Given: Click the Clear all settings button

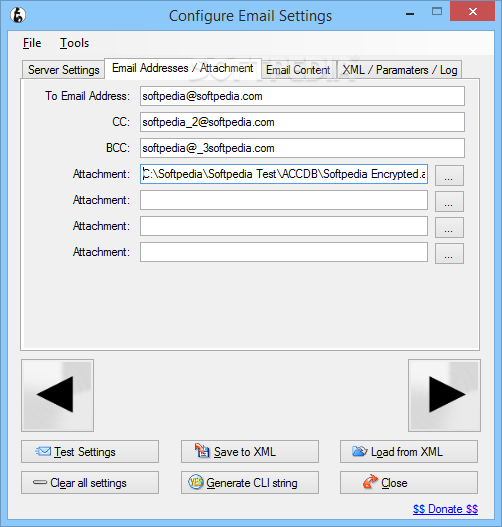Looking at the screenshot, I should click(x=90, y=483).
